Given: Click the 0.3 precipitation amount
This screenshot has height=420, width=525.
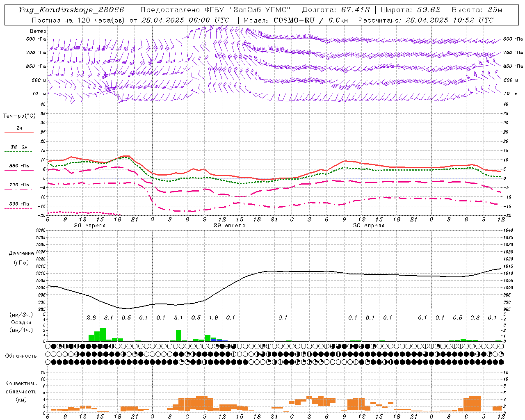Looking at the screenshot, I should point(475,317).
